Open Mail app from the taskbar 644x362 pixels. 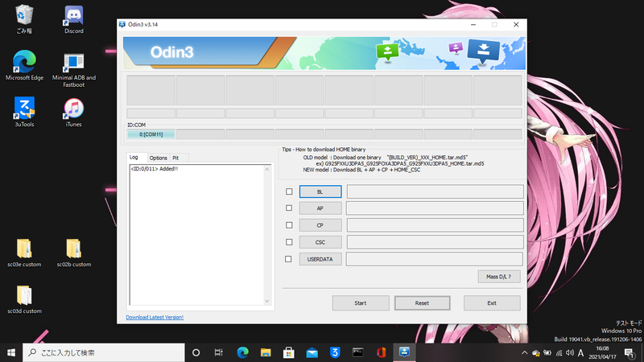click(312, 352)
